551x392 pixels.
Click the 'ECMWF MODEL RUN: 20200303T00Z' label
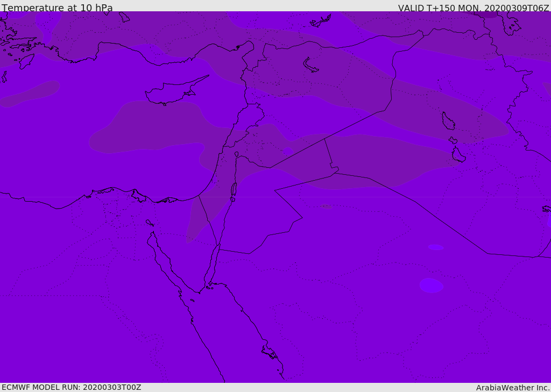(72, 387)
